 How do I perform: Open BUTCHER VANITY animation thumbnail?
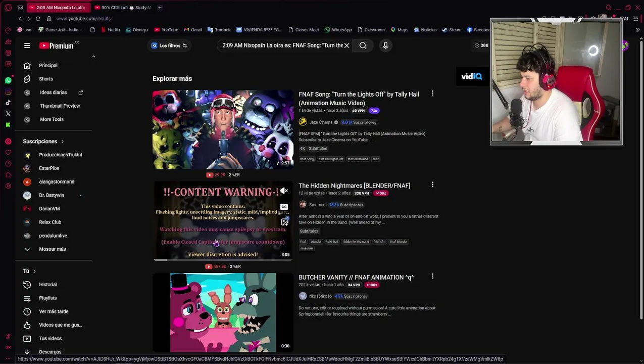[x=223, y=312]
